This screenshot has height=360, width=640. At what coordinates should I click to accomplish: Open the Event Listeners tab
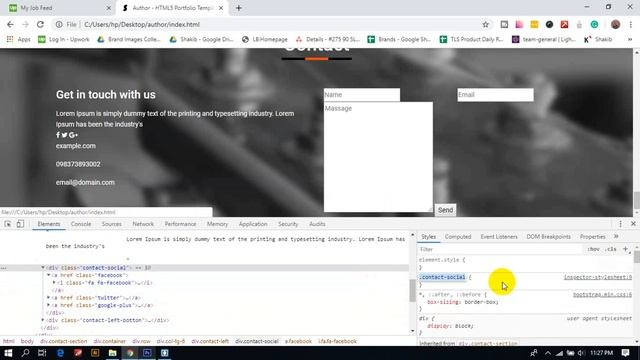click(499, 236)
